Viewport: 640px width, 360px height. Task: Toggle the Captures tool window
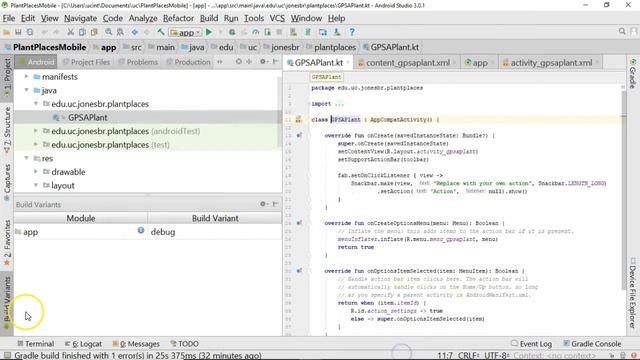7,182
